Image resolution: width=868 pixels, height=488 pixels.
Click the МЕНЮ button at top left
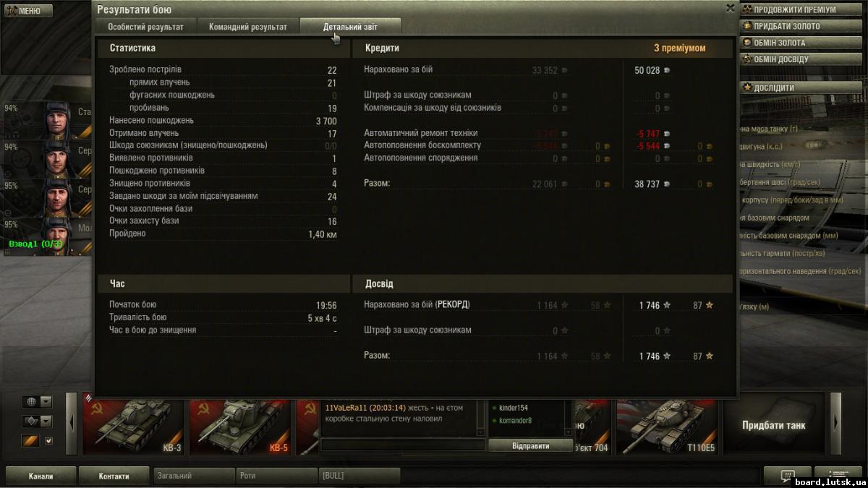click(x=27, y=11)
